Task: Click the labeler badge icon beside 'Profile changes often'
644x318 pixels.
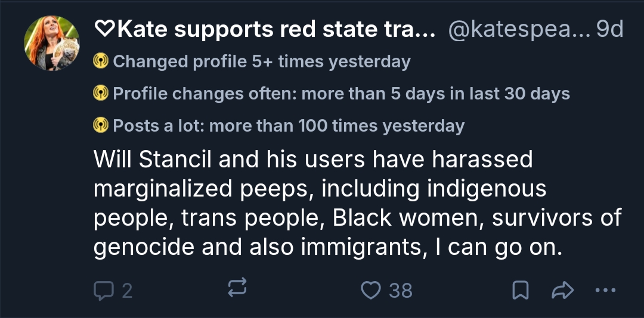Action: click(x=101, y=93)
